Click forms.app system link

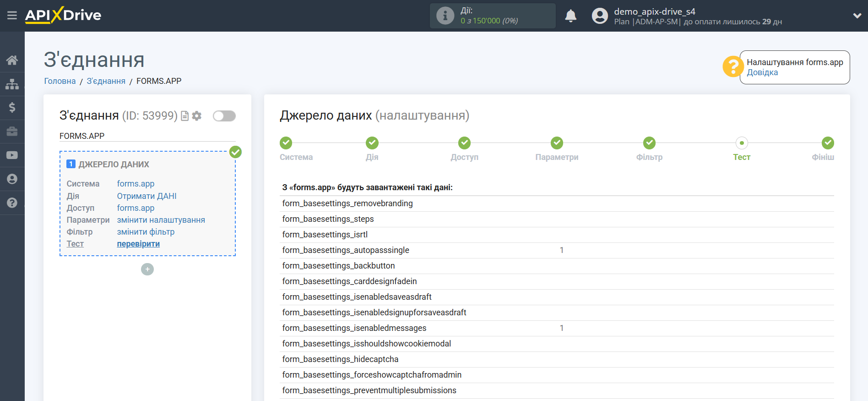tap(136, 184)
